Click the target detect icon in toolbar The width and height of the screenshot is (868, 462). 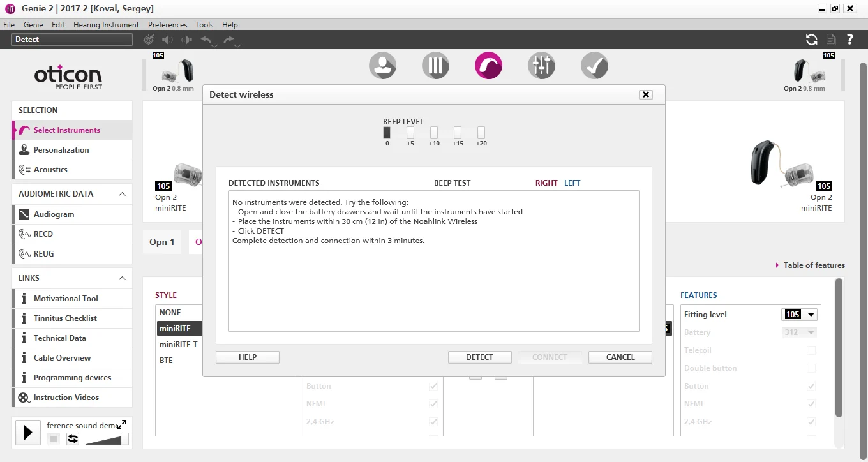149,40
